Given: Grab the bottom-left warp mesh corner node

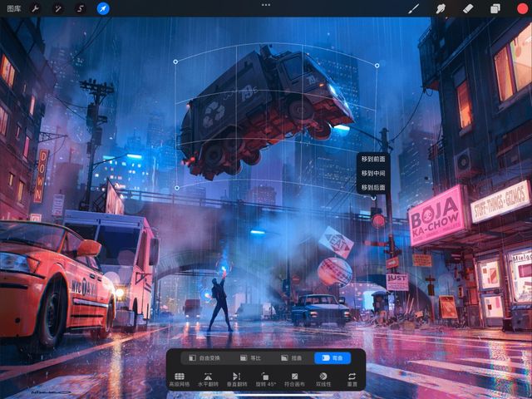Looking at the screenshot, I should (x=177, y=188).
